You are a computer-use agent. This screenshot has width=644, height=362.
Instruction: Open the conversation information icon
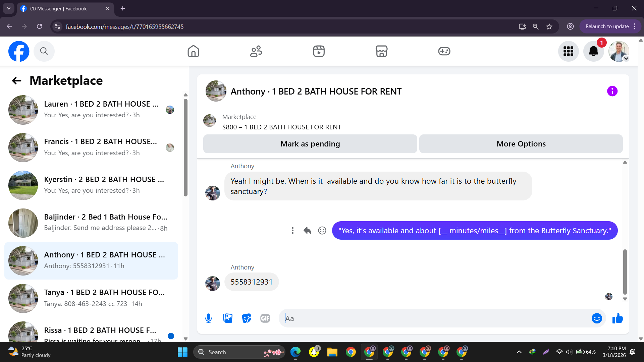612,91
